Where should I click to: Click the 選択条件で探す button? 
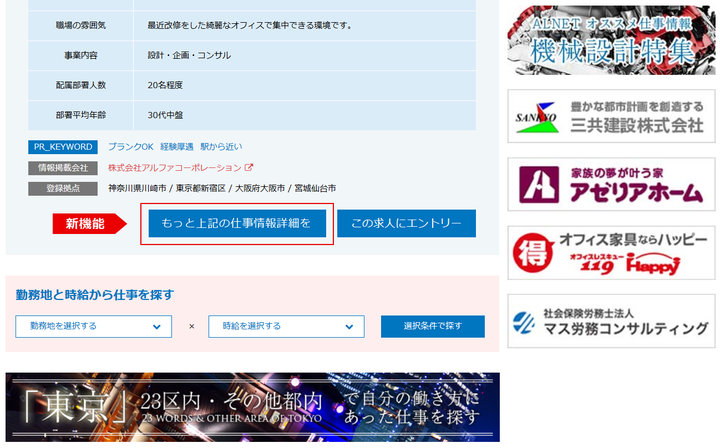tap(433, 326)
